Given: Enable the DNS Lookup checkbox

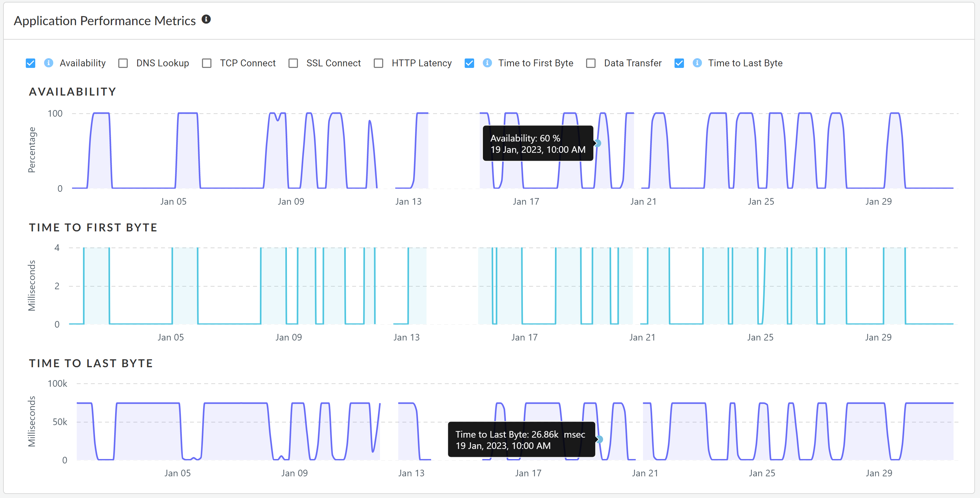Looking at the screenshot, I should (123, 63).
